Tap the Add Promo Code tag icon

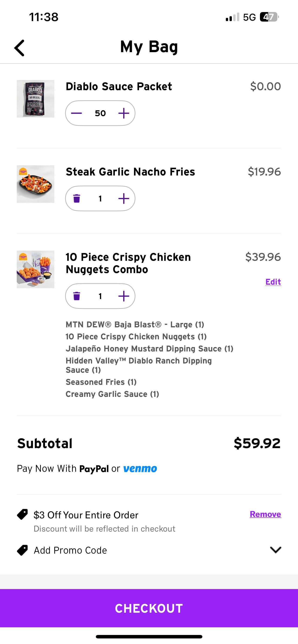22,550
